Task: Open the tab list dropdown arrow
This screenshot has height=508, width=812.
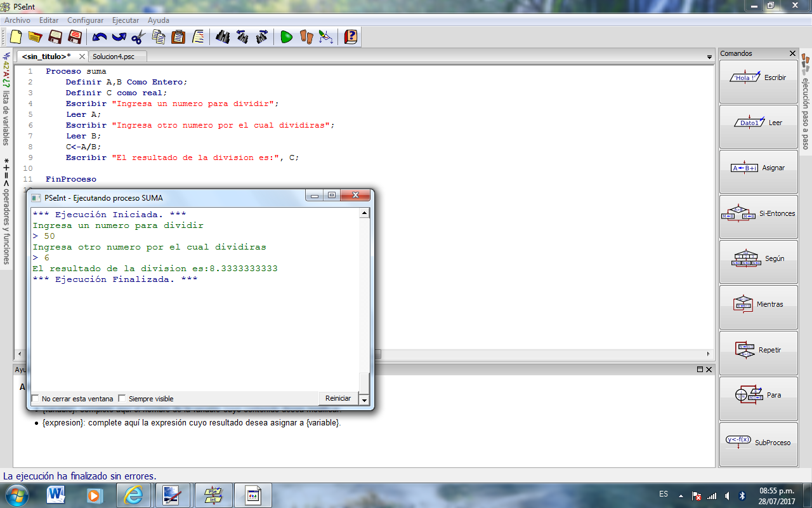Action: click(x=709, y=57)
